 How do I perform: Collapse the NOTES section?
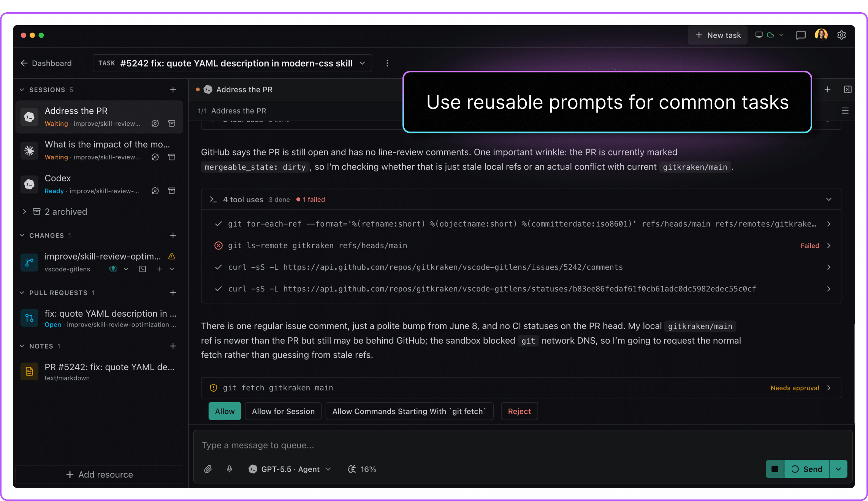[x=22, y=346]
